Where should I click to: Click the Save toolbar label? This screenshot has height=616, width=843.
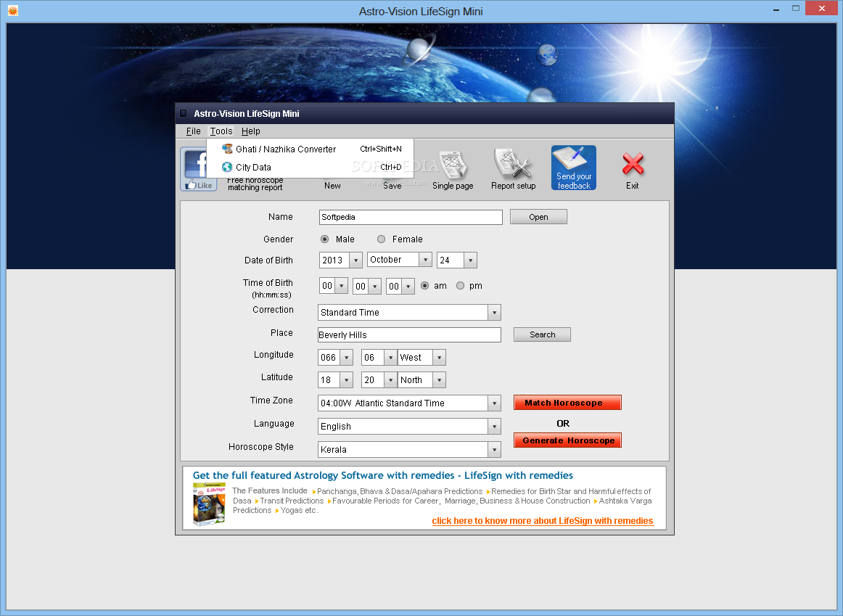tap(392, 186)
